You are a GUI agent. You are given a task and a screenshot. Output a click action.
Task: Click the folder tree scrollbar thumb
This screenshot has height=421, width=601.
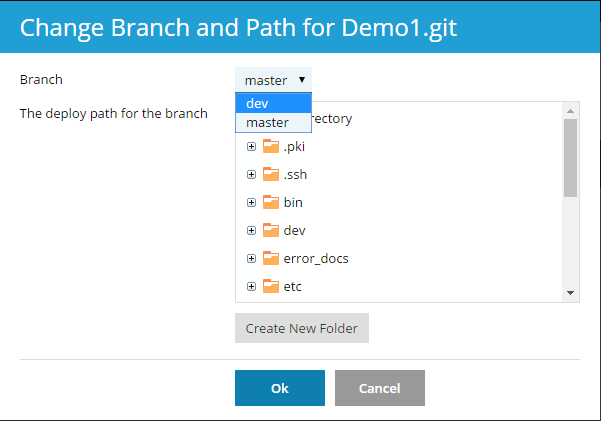571,158
